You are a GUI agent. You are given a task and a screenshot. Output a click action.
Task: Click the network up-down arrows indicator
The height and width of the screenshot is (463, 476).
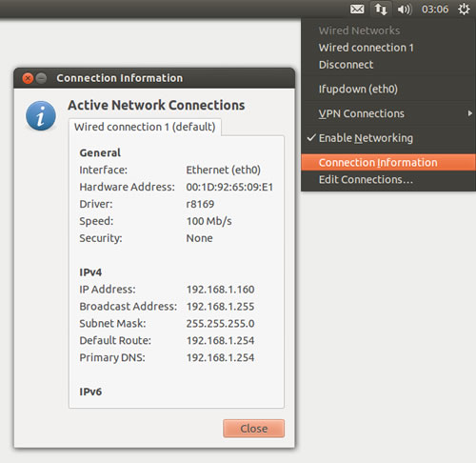[x=381, y=9]
